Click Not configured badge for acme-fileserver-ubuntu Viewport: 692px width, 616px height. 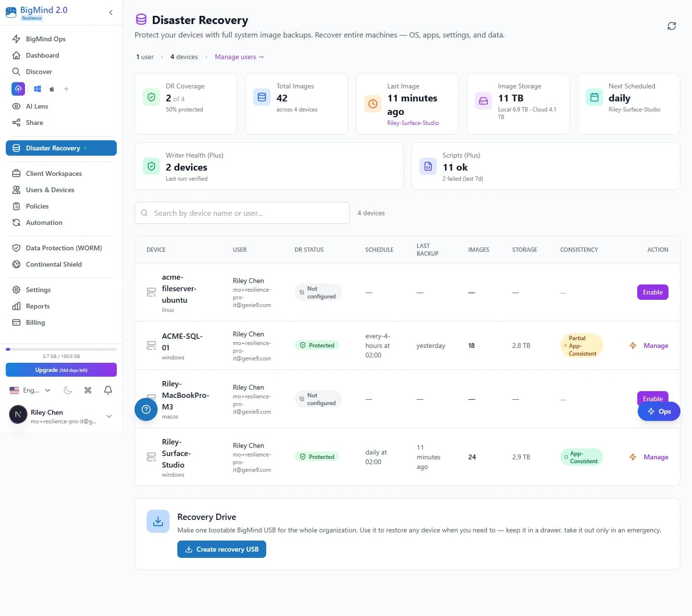[x=318, y=293]
